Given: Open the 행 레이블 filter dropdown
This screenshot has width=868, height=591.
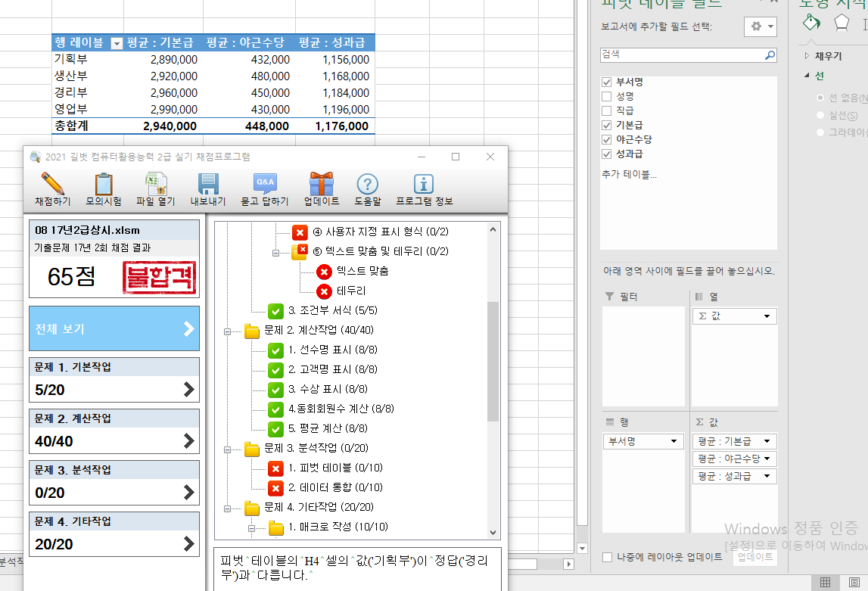Looking at the screenshot, I should point(117,43).
